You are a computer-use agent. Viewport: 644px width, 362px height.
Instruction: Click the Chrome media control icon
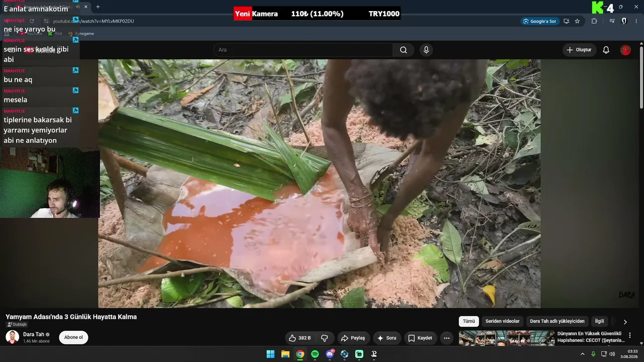612,21
